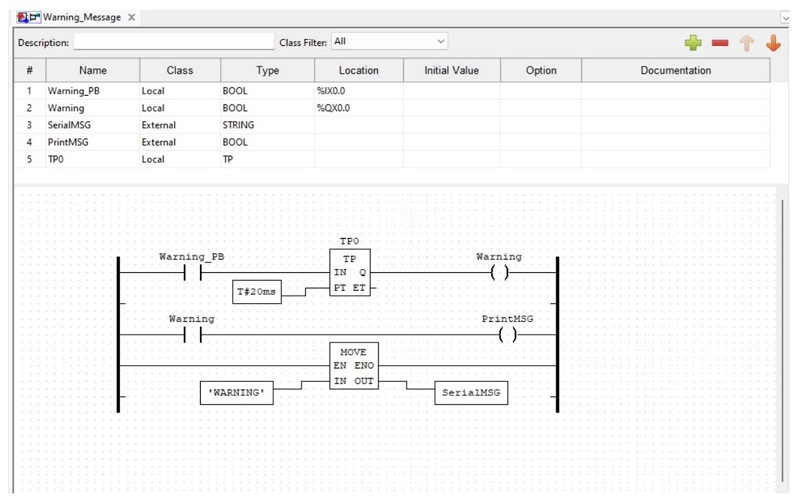Open the tab list dropdown arrow at top right
The image size is (800, 499).
click(785, 18)
